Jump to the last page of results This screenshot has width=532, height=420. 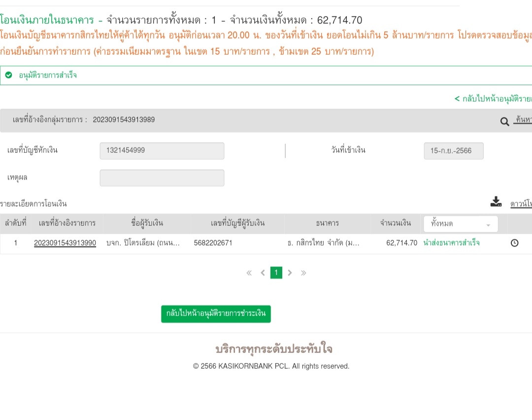[x=303, y=273]
